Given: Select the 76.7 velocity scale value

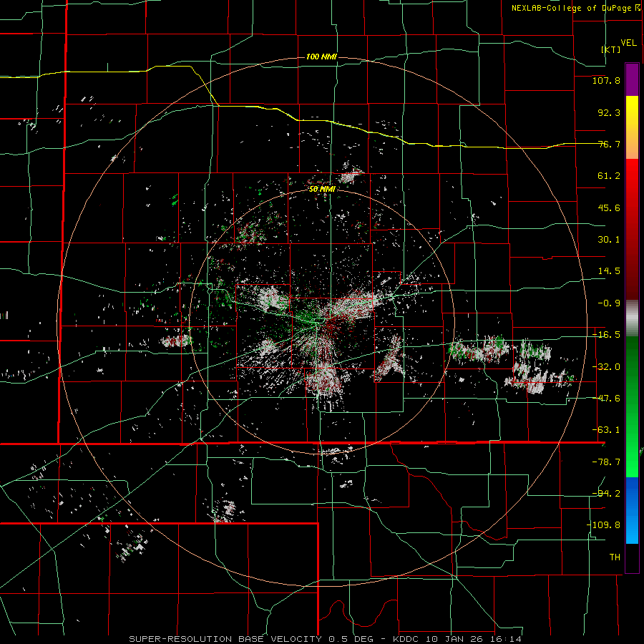Looking at the screenshot, I should [609, 144].
